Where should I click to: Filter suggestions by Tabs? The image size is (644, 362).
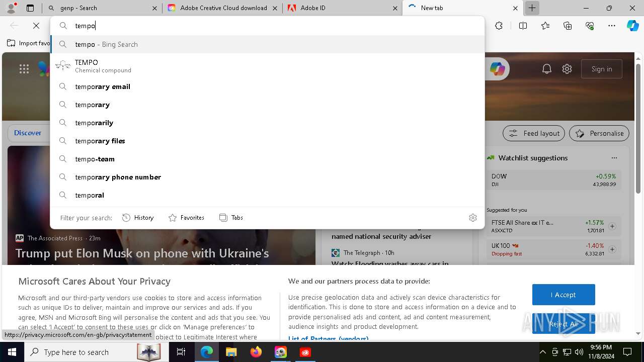tap(231, 218)
